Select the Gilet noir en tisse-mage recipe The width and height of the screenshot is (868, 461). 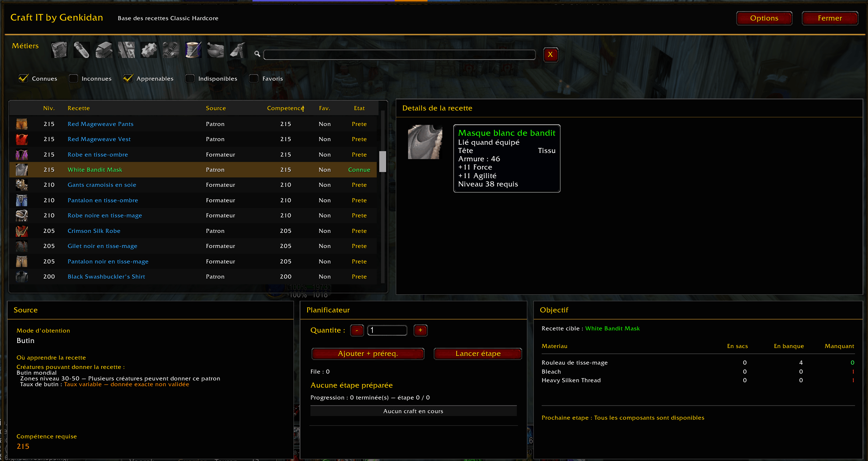(x=103, y=246)
